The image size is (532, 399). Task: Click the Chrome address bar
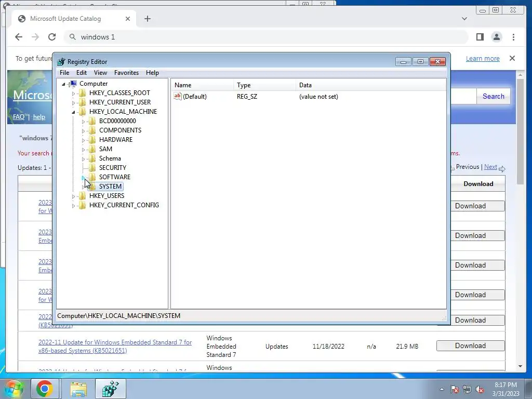[x=265, y=37]
